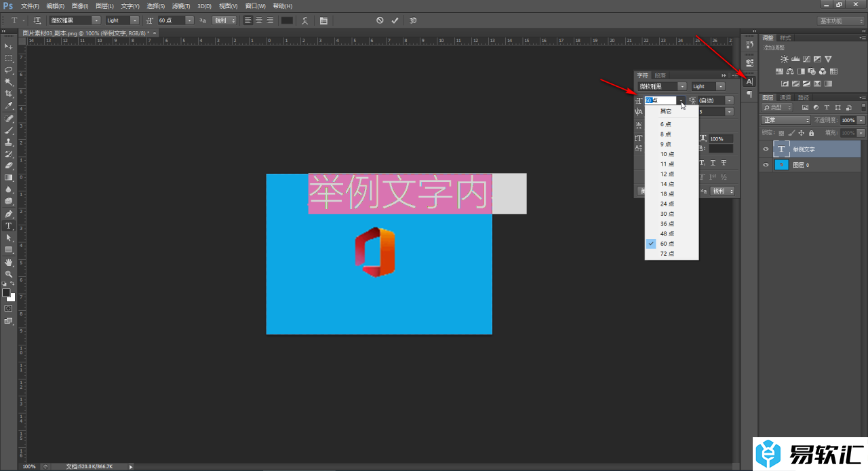This screenshot has width=868, height=471.
Task: Select the Move tool
Action: click(x=9, y=46)
